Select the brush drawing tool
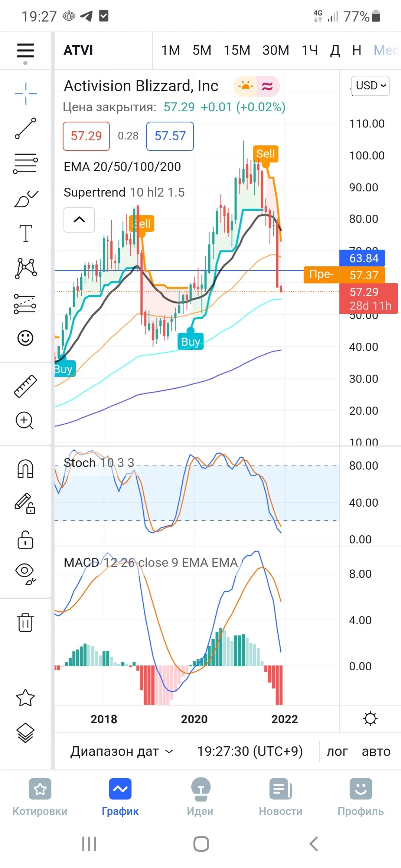This screenshot has height=868, width=401. tap(26, 198)
